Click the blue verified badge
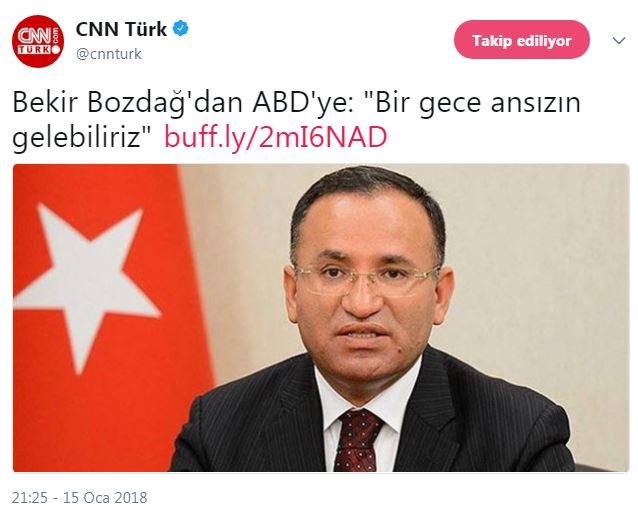638x520 pixels. coord(181,29)
